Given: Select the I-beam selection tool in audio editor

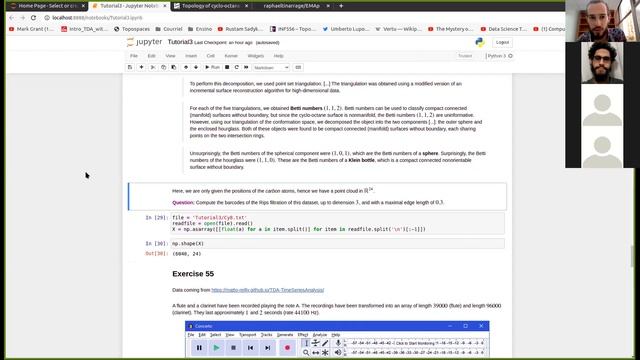Looking at the screenshot, I should 306,343.
